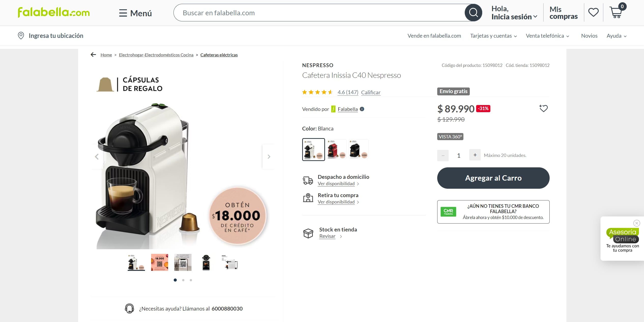
Task: Select the black Inissia color variant
Action: (x=358, y=149)
